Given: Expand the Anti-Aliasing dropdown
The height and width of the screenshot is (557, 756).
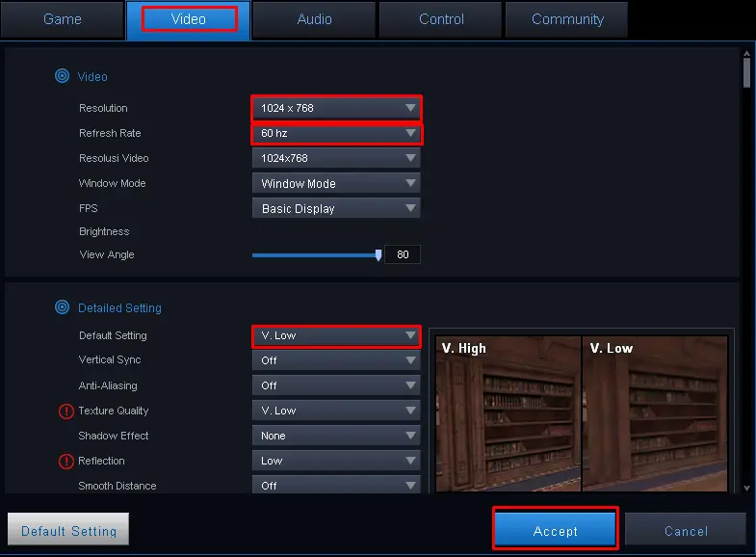Looking at the screenshot, I should click(336, 385).
